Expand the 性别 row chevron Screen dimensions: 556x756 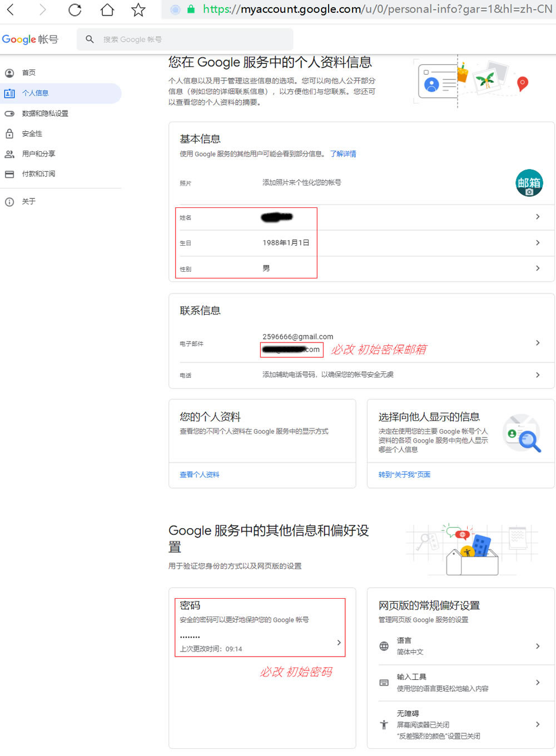[538, 268]
